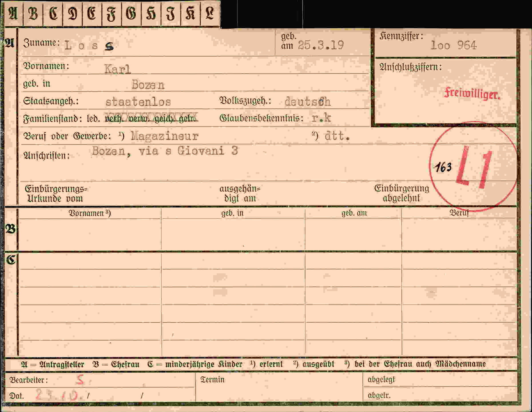Click the index tab letter H
The height and width of the screenshot is (412, 532).
[x=151, y=13]
